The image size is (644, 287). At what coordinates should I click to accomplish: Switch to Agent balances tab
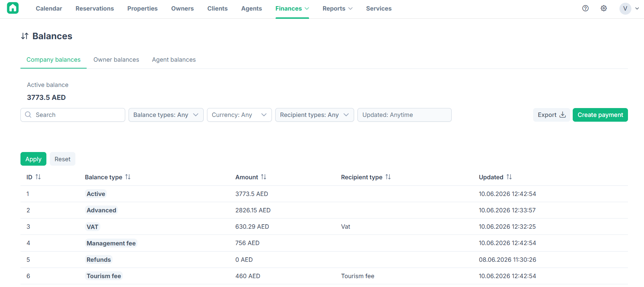click(174, 60)
